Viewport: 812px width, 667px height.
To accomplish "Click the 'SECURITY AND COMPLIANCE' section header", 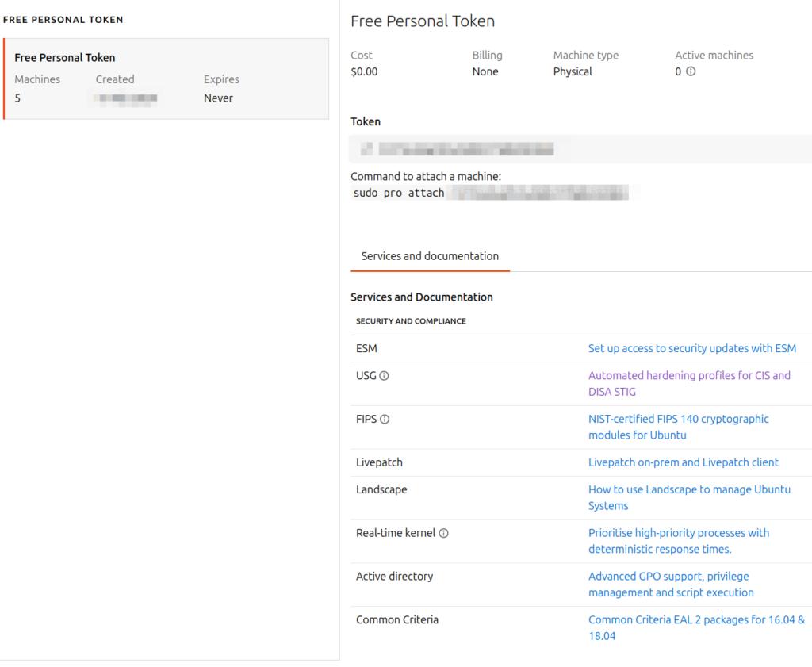I will tap(411, 321).
